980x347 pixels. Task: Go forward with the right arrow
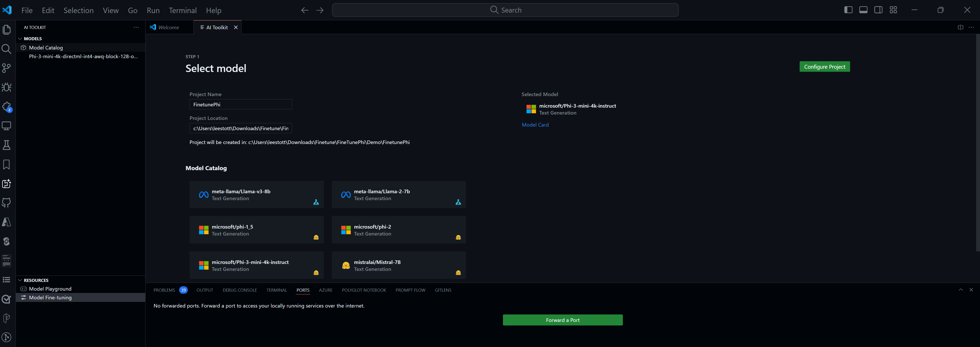[320, 10]
